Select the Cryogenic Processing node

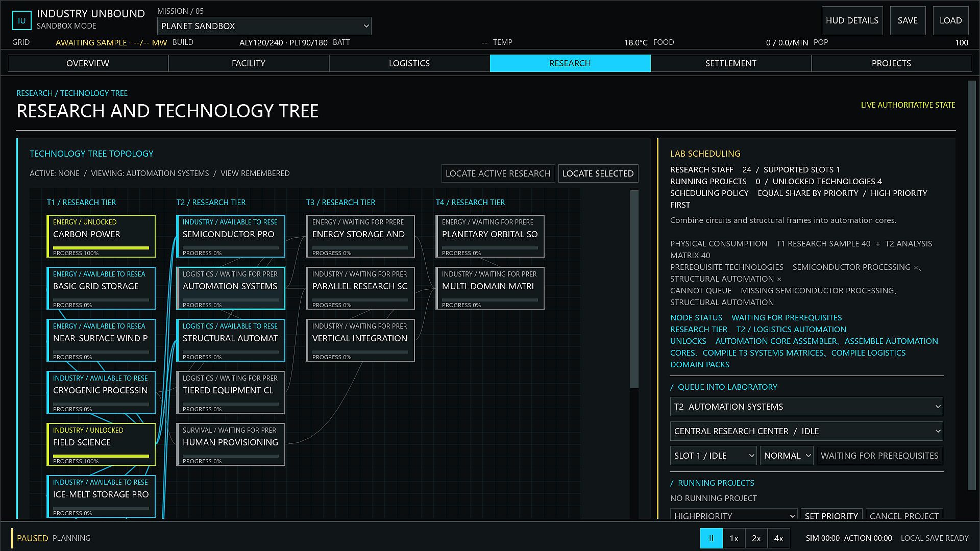101,392
